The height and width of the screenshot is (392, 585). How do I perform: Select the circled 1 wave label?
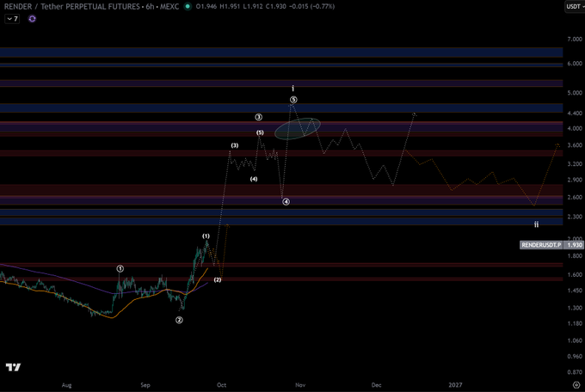[120, 268]
